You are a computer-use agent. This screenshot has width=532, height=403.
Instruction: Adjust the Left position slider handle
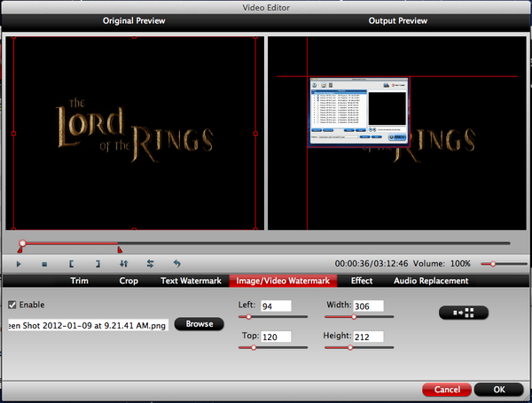(x=248, y=317)
